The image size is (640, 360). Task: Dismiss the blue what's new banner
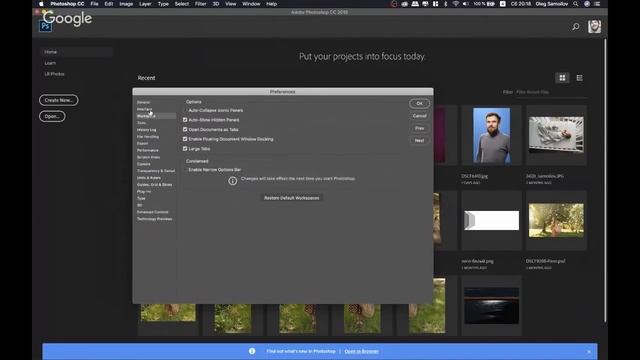coord(589,351)
